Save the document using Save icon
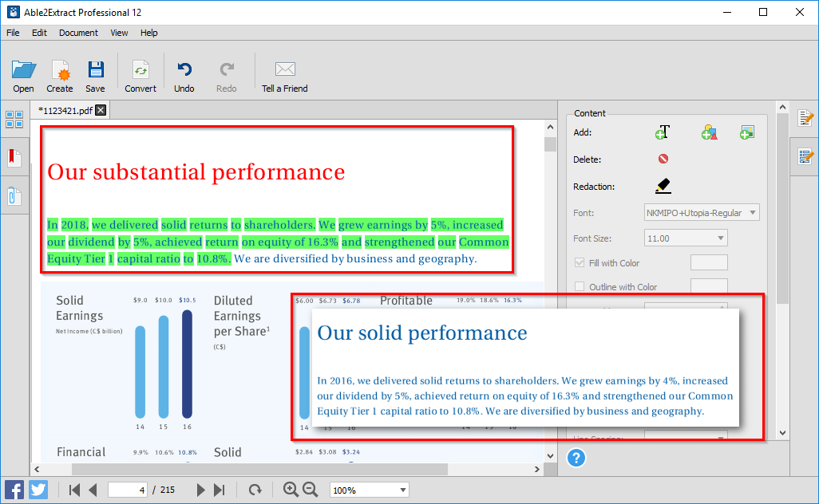Viewport: 819px width, 504px height. tap(95, 77)
